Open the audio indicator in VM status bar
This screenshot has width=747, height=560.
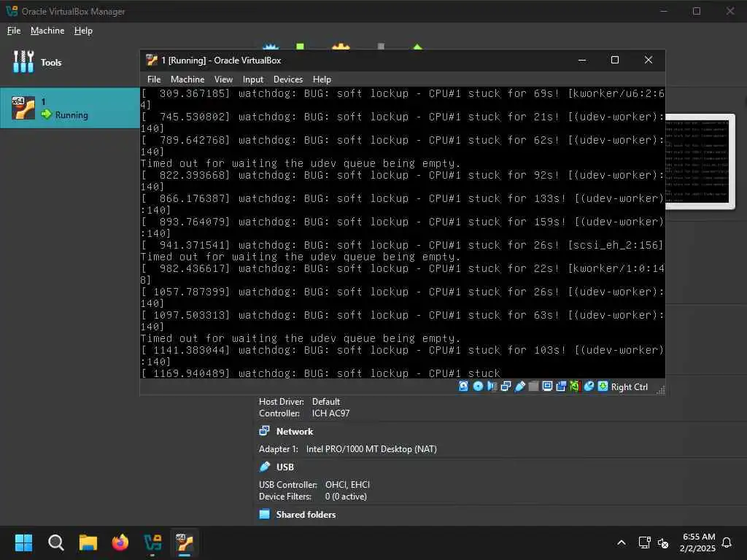tap(492, 386)
